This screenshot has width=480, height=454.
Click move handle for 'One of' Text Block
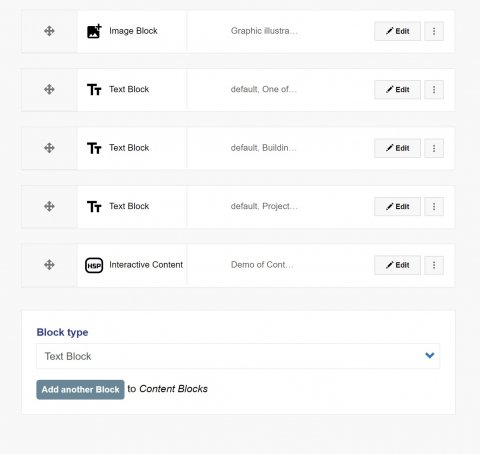[x=49, y=89]
